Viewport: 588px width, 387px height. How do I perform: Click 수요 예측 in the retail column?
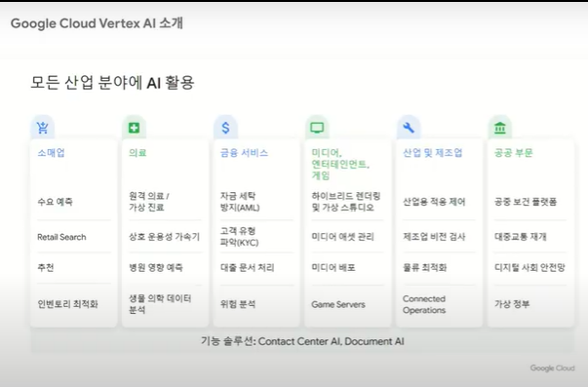coord(56,202)
